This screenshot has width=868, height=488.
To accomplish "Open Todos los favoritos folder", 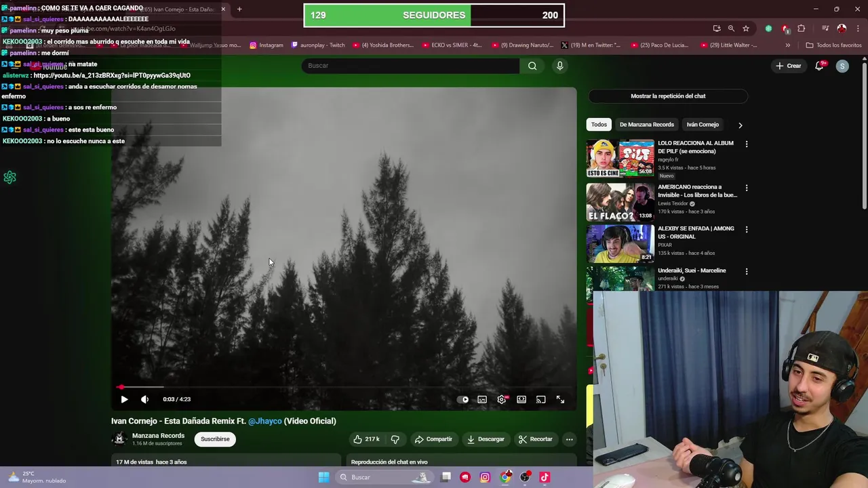I will 833,45.
